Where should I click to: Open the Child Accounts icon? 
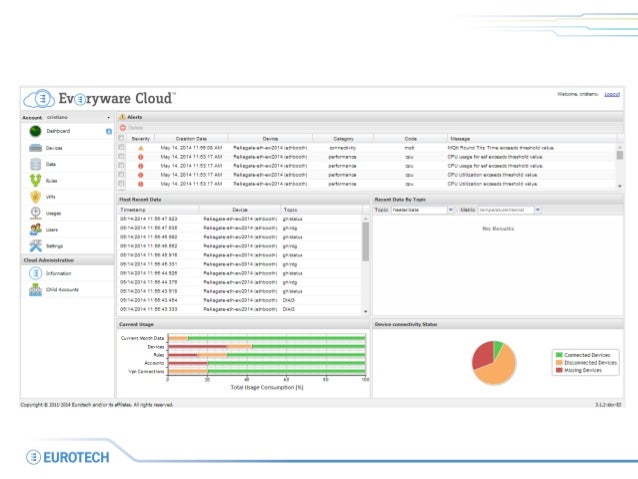pos(35,290)
